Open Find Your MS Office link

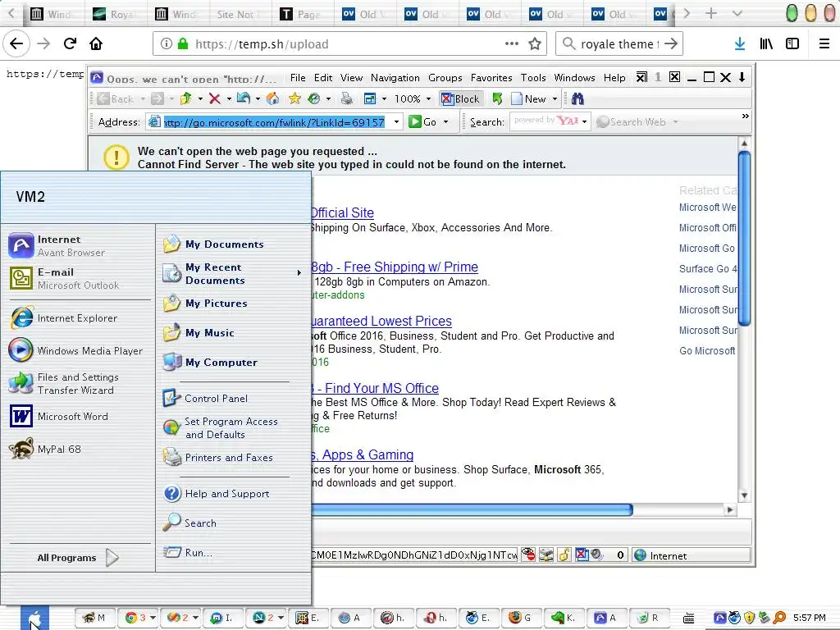tap(374, 388)
